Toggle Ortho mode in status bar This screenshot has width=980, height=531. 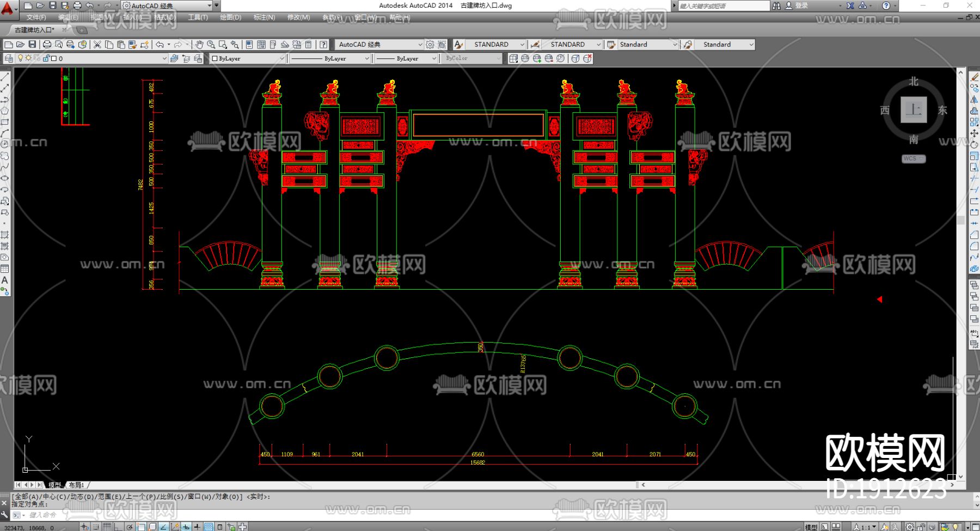click(x=119, y=527)
